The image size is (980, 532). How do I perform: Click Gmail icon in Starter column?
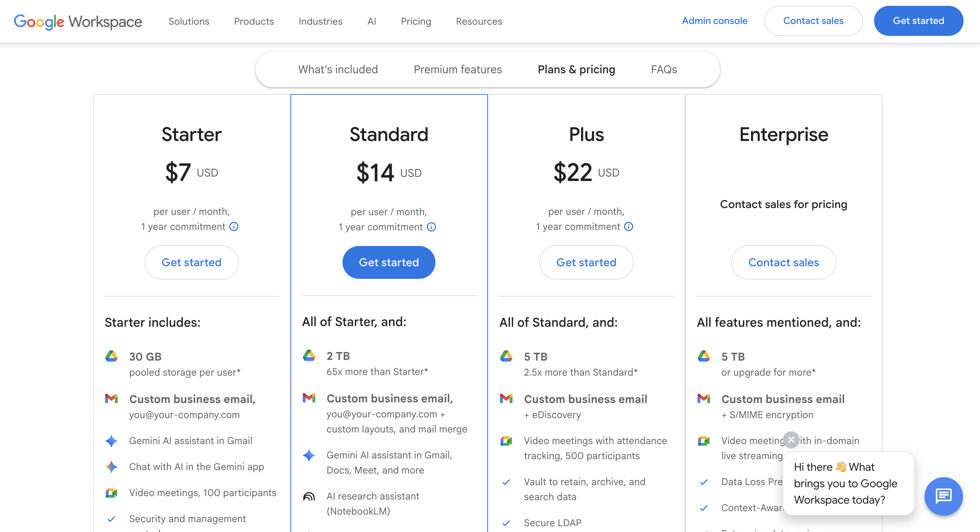tap(111, 399)
